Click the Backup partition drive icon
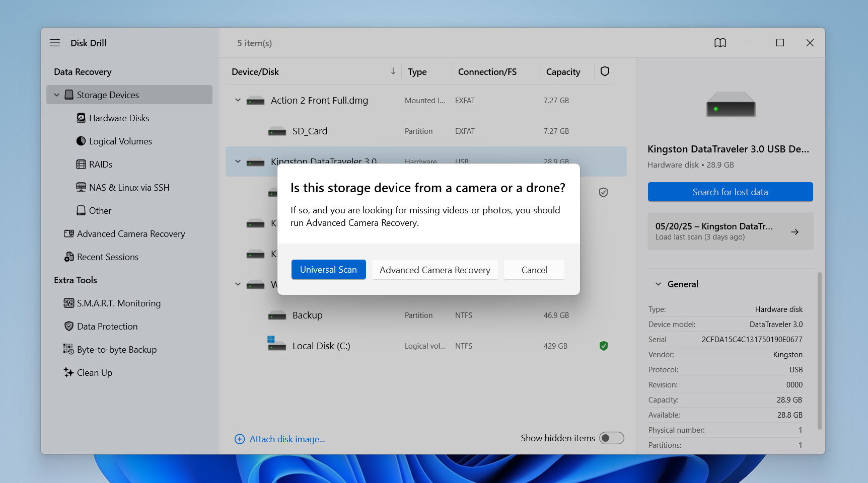The height and width of the screenshot is (483, 868). coord(277,316)
